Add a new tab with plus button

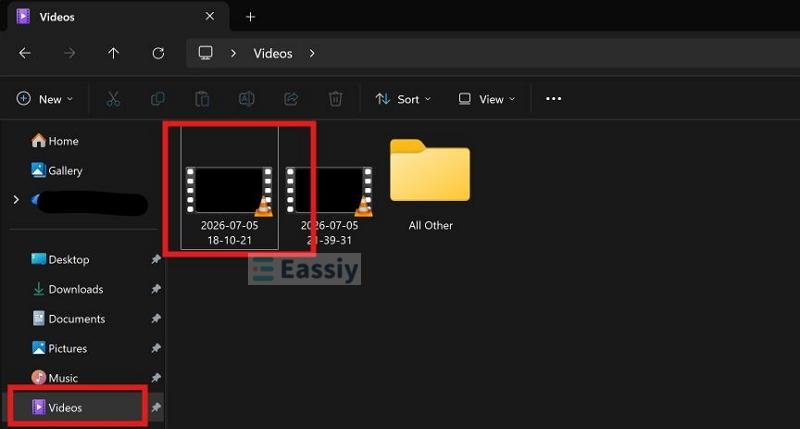pos(250,17)
